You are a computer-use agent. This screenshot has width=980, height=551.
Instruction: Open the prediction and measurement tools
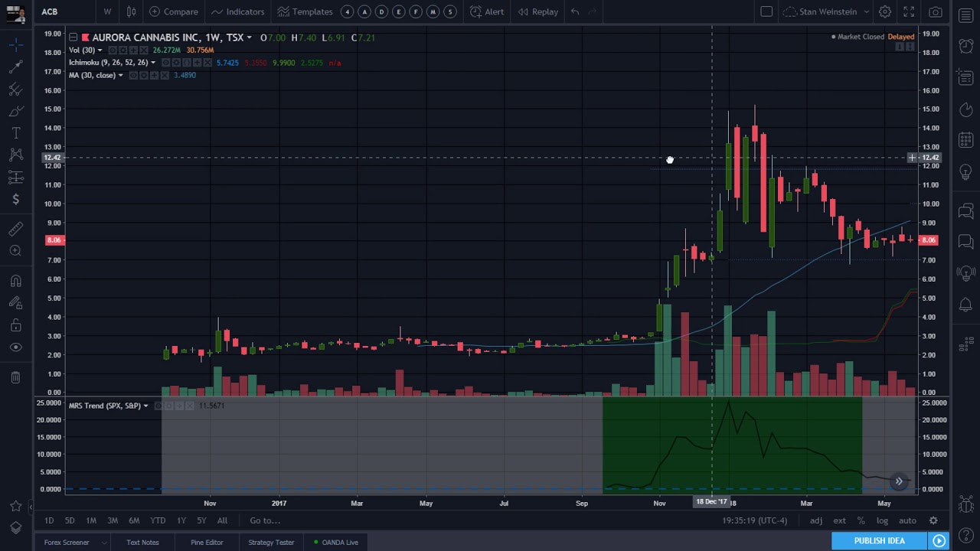pyautogui.click(x=15, y=178)
